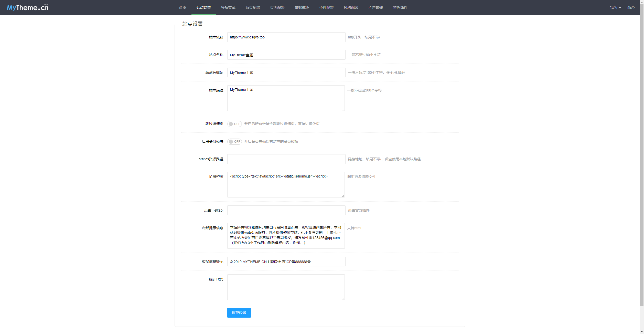Click inside the 统计代码 textarea
Image resolution: width=644 pixels, height=334 pixels.
coord(286,287)
